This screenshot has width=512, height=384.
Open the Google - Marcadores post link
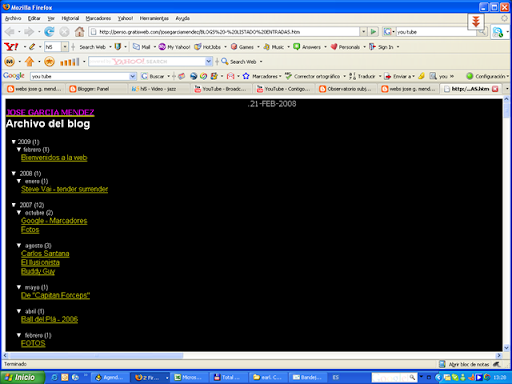54,221
